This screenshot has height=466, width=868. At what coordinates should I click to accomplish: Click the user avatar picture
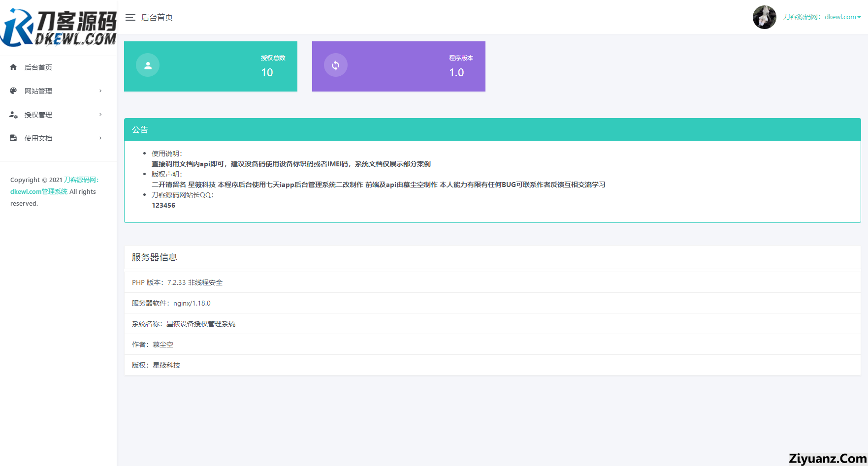pos(764,17)
